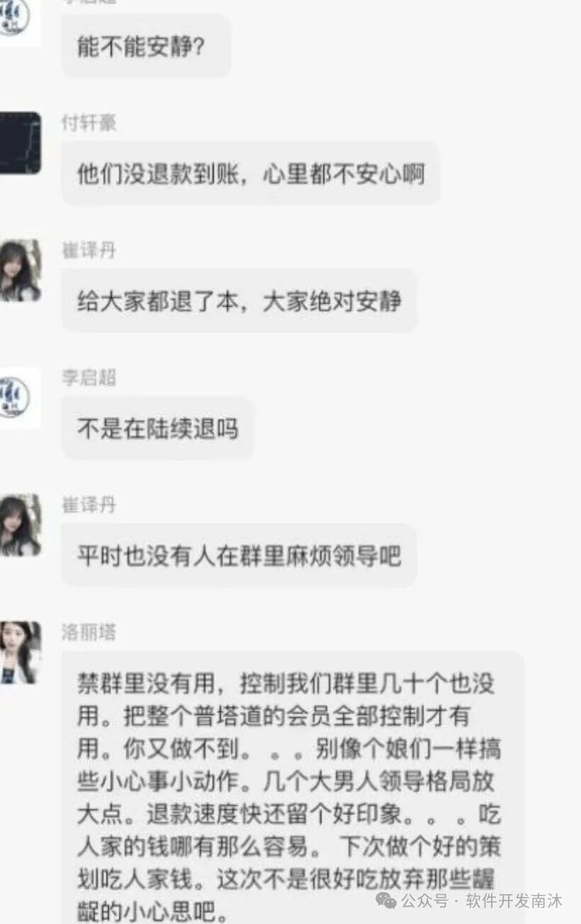Select the 他们没退款到账 message bubble
This screenshot has height=924, width=581.
(251, 173)
